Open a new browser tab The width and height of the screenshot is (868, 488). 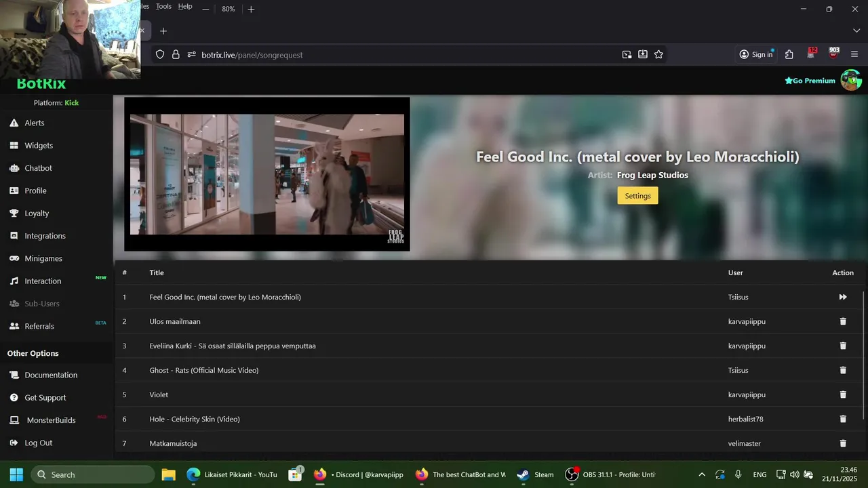(x=163, y=31)
